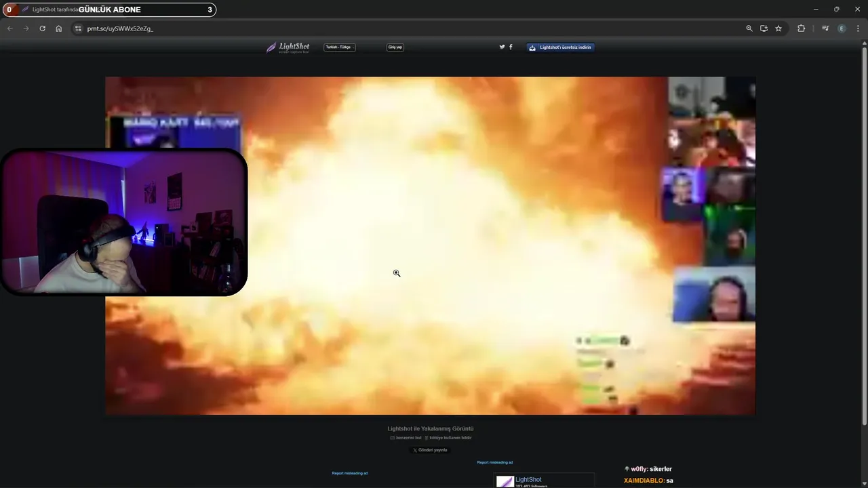Open Chrome three-dot menu
The height and width of the screenshot is (488, 868).
pyautogui.click(x=858, y=28)
